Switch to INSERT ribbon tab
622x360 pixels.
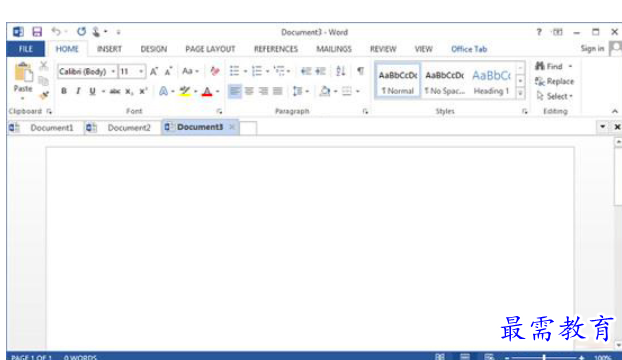click(x=109, y=49)
